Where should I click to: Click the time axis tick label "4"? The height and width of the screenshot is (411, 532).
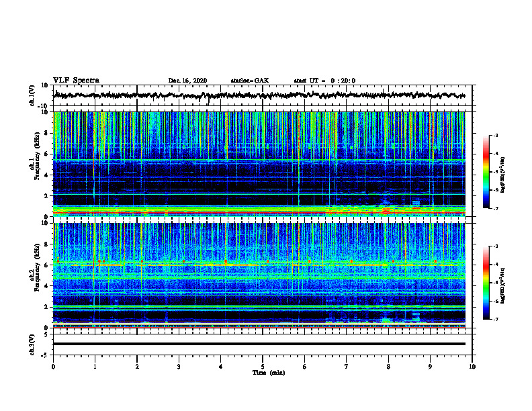coord(221,367)
